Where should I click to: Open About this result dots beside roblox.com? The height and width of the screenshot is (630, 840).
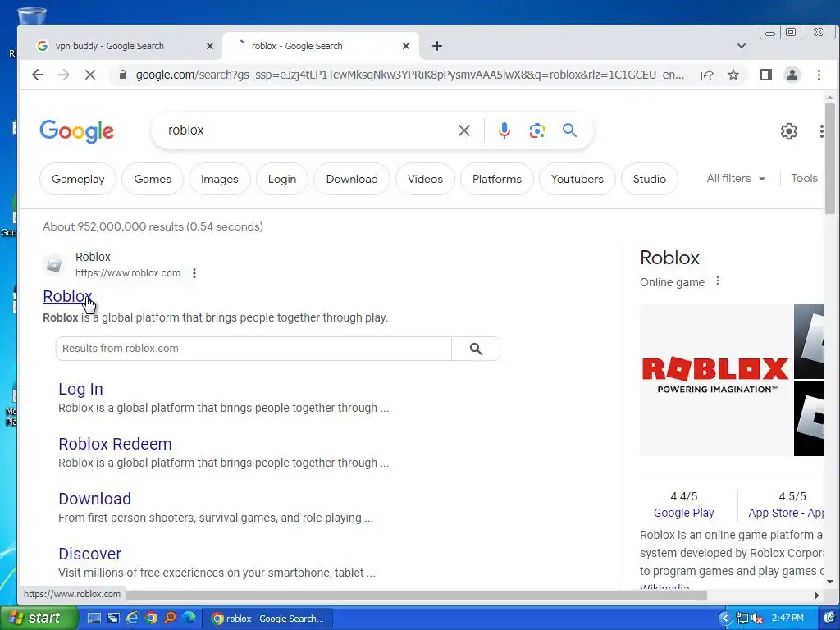(194, 273)
